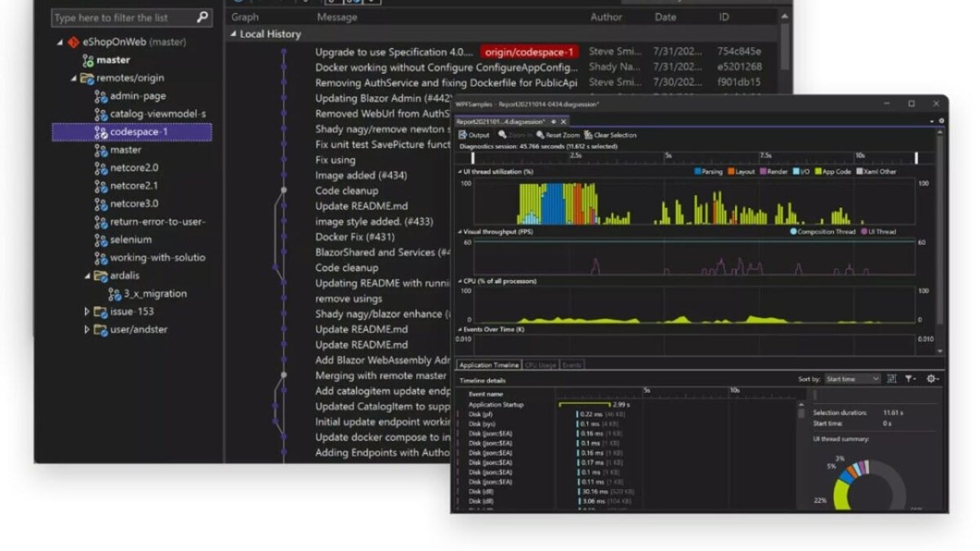Collapse the CPU (% of all processors) graph
This screenshot has width=980, height=551.
460,282
